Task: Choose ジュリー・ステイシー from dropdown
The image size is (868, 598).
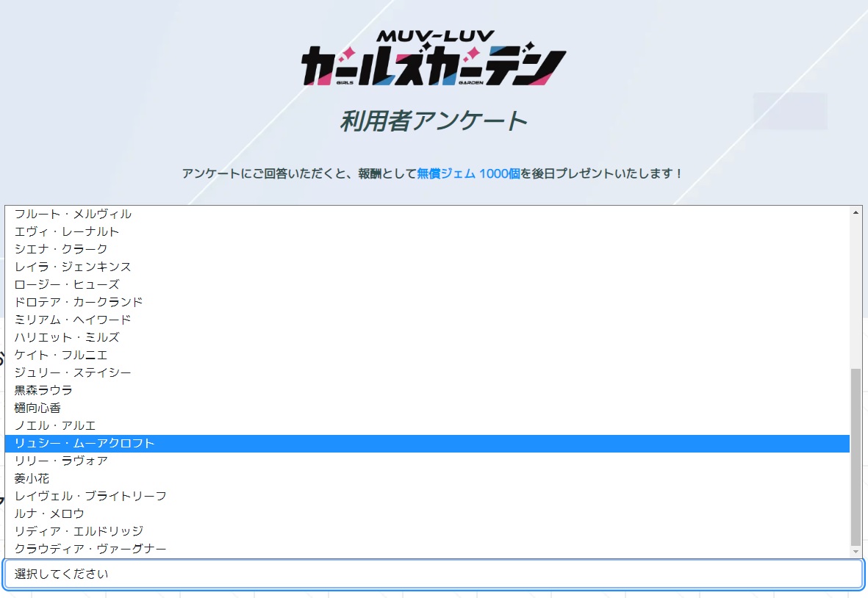Action: [x=73, y=372]
